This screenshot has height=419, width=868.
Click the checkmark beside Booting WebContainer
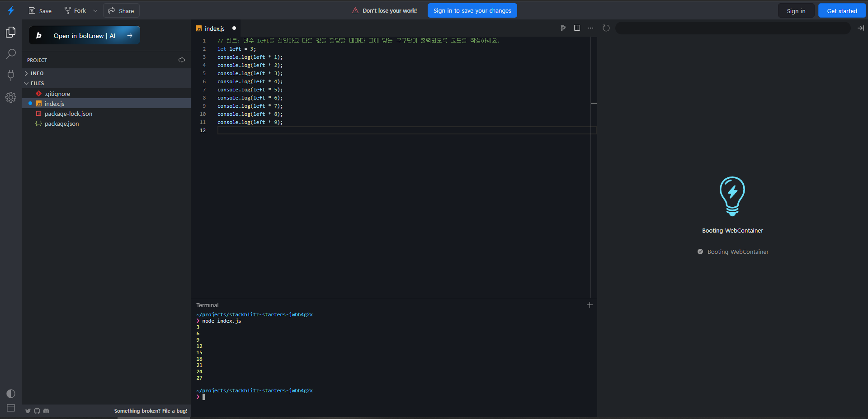pos(700,252)
